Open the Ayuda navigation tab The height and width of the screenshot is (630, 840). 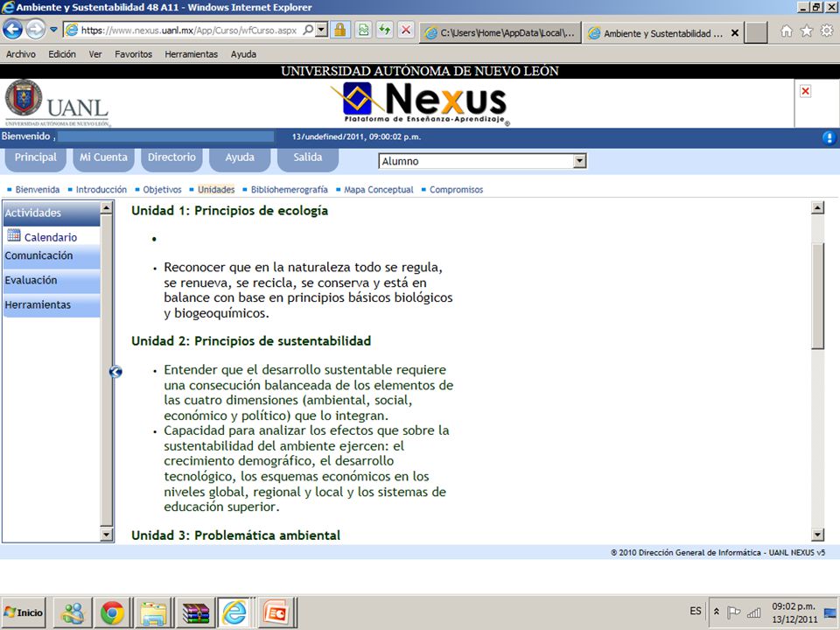(x=240, y=159)
